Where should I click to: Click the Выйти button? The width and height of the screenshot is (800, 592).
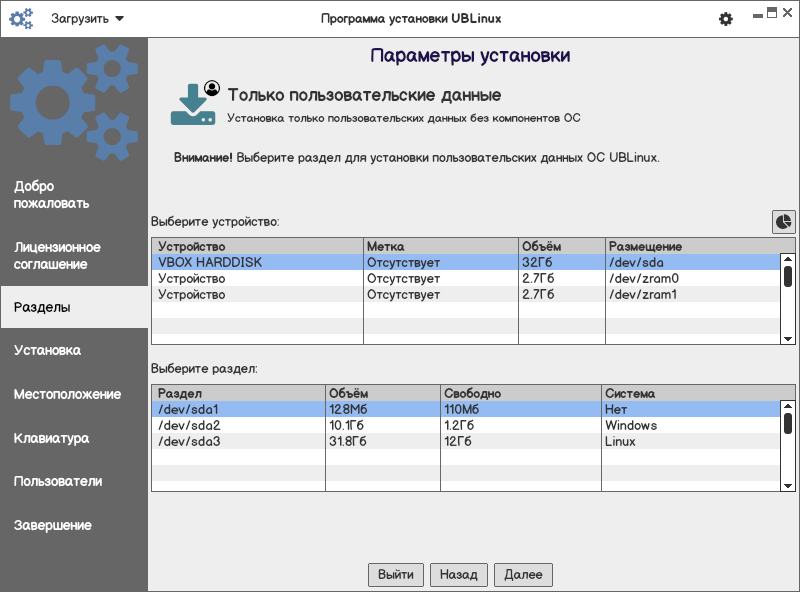tap(396, 575)
